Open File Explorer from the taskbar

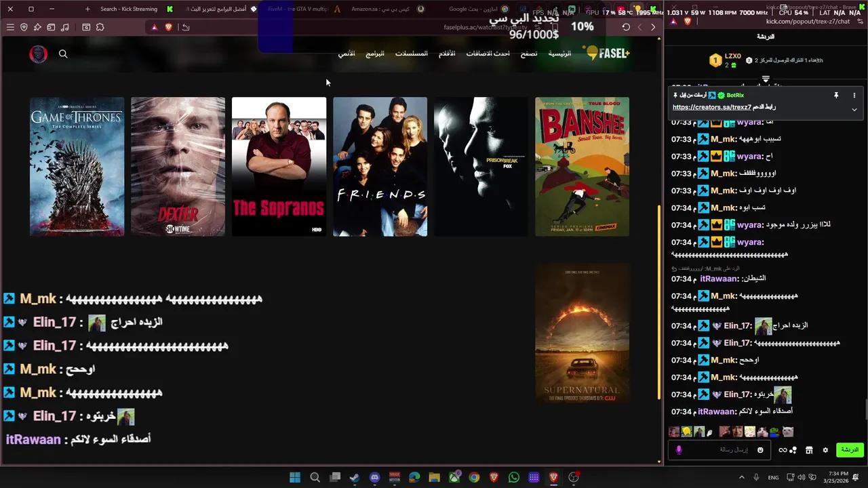click(x=435, y=477)
